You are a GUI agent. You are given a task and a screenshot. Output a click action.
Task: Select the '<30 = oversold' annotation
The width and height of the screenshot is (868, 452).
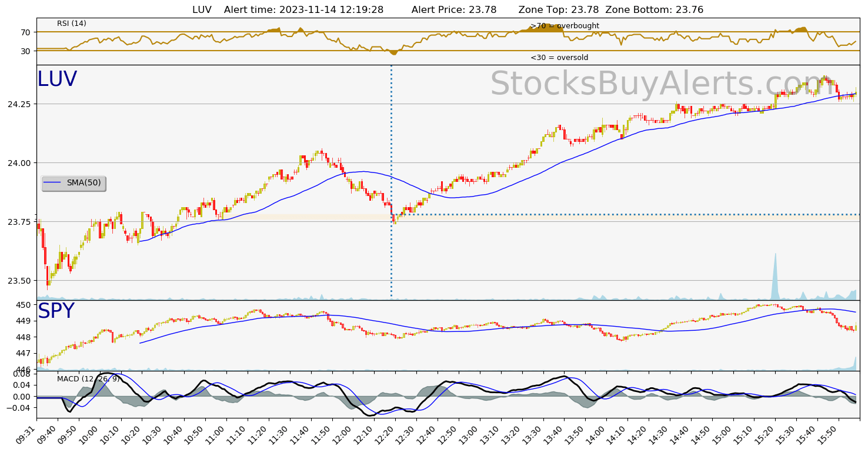coord(559,58)
